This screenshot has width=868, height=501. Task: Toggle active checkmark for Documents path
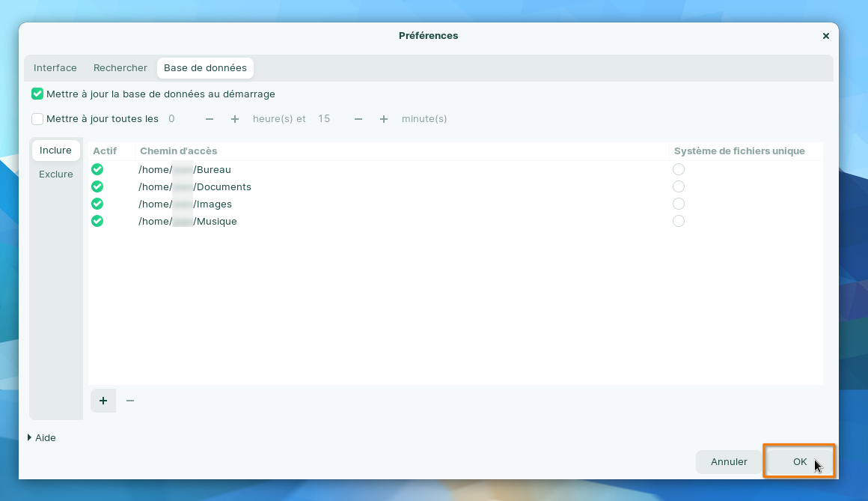tap(97, 186)
